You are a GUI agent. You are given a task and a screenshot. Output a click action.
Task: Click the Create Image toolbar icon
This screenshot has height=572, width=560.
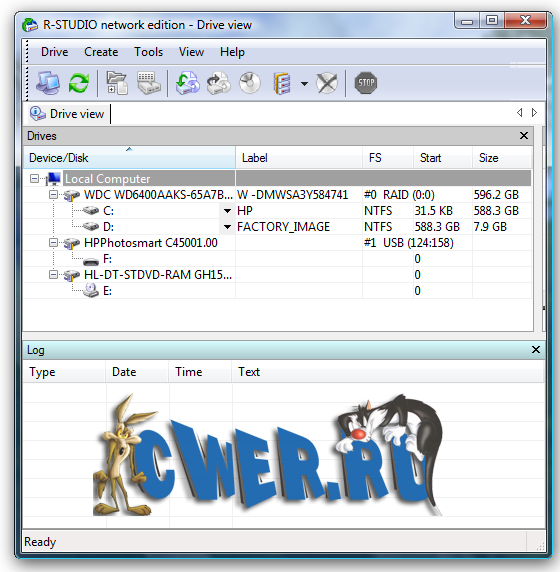(219, 83)
